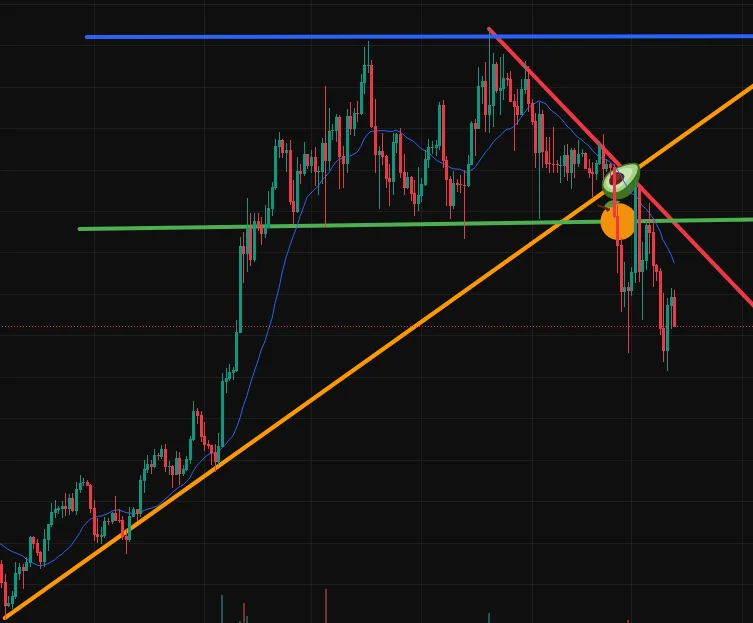Viewport: 753px width, 623px height.
Task: Click the left endpoint of green line
Action: pyautogui.click(x=80, y=229)
